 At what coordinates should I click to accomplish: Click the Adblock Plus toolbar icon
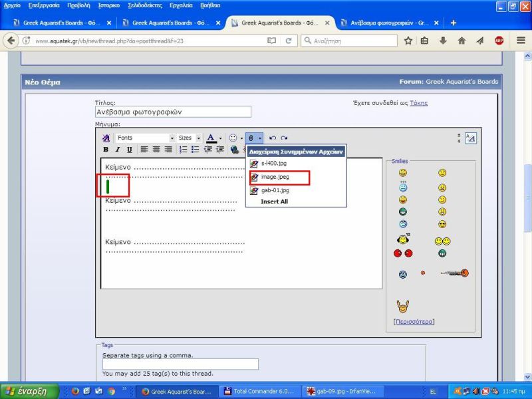[499, 41]
